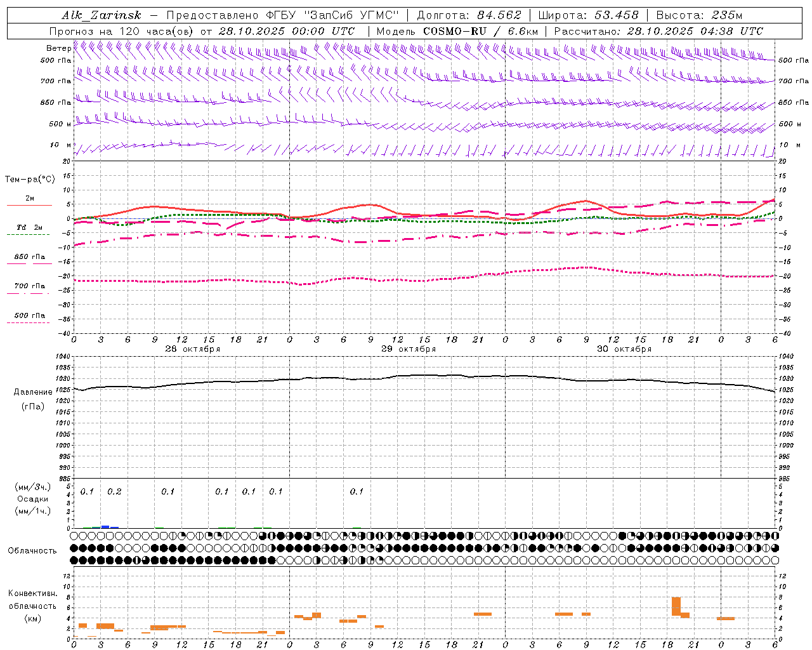812x650 pixels.
Task: Click the Td 2м dew point legend entry
Action: click(x=29, y=227)
